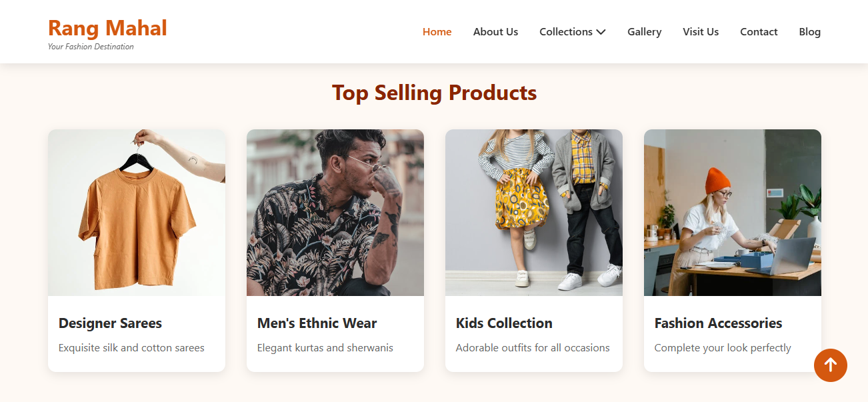Click the Contact nav link

click(x=759, y=32)
